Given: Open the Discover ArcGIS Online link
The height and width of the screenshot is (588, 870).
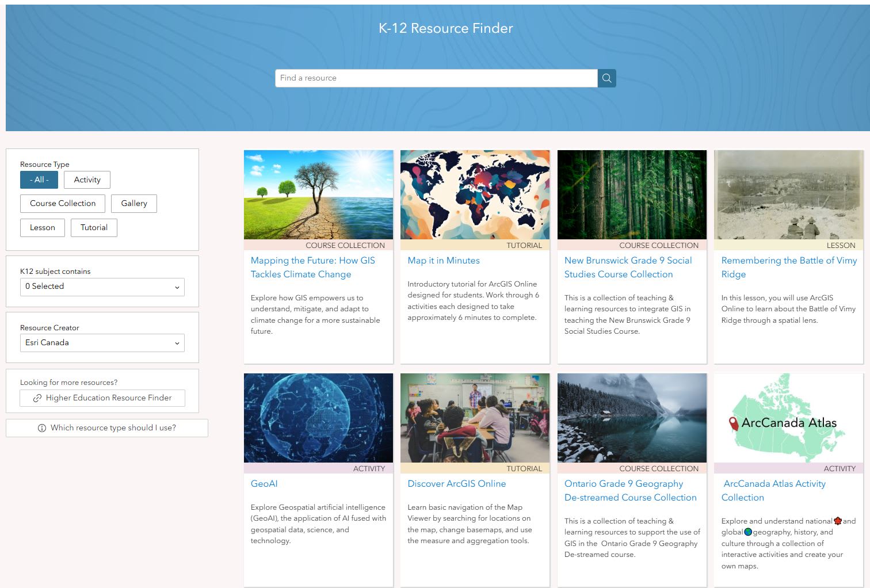Looking at the screenshot, I should [x=457, y=484].
